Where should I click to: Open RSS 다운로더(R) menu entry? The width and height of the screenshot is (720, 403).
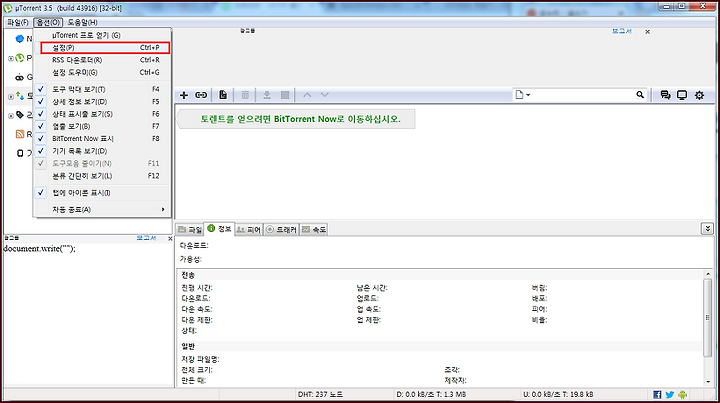[102, 60]
